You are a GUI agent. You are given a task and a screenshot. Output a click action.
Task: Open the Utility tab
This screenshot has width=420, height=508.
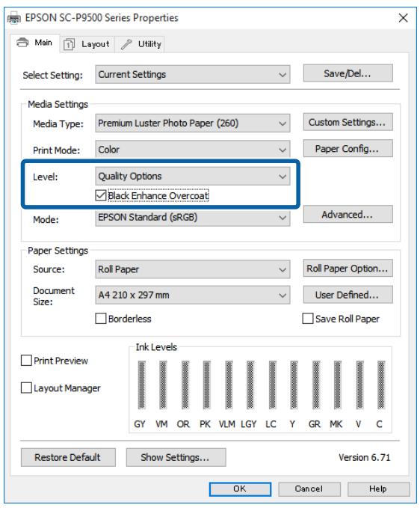pyautogui.click(x=140, y=44)
